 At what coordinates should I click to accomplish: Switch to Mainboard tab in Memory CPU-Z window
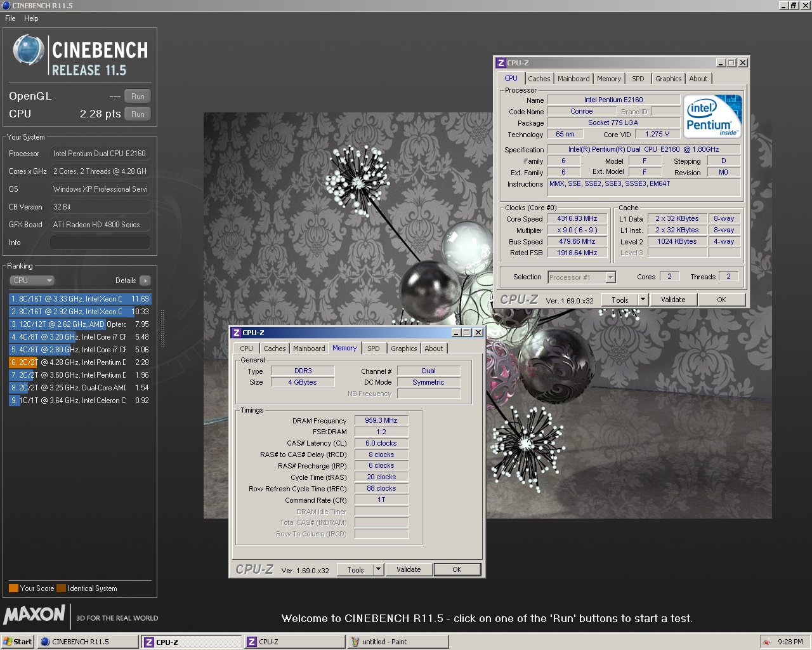click(x=309, y=348)
